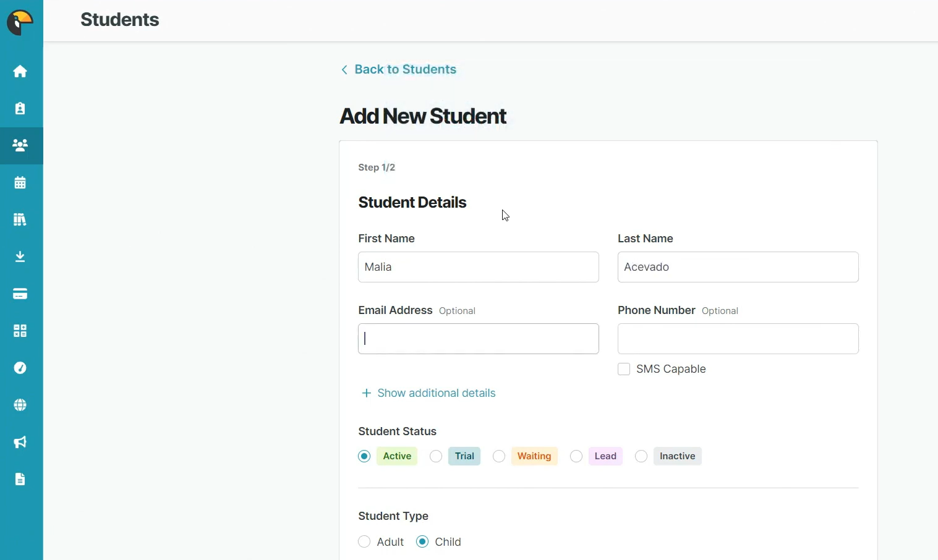
Task: Select the Students icon in the sidebar
Action: [20, 146]
